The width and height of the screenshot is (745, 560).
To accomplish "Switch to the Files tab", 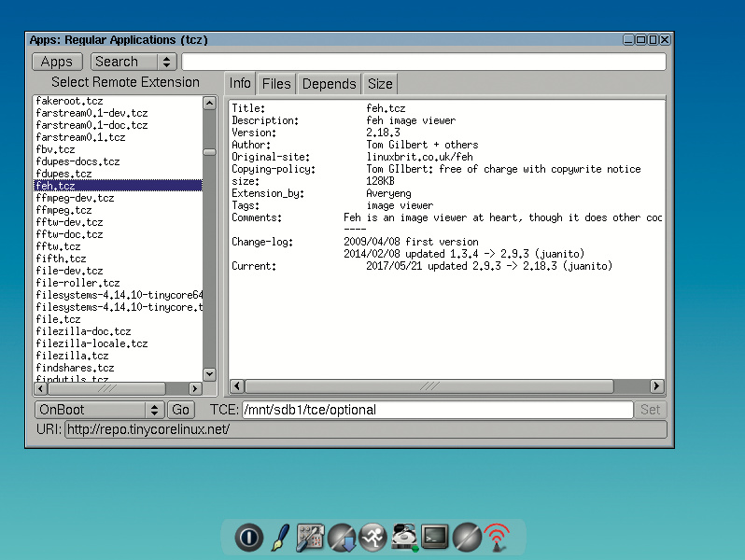I will 276,84.
